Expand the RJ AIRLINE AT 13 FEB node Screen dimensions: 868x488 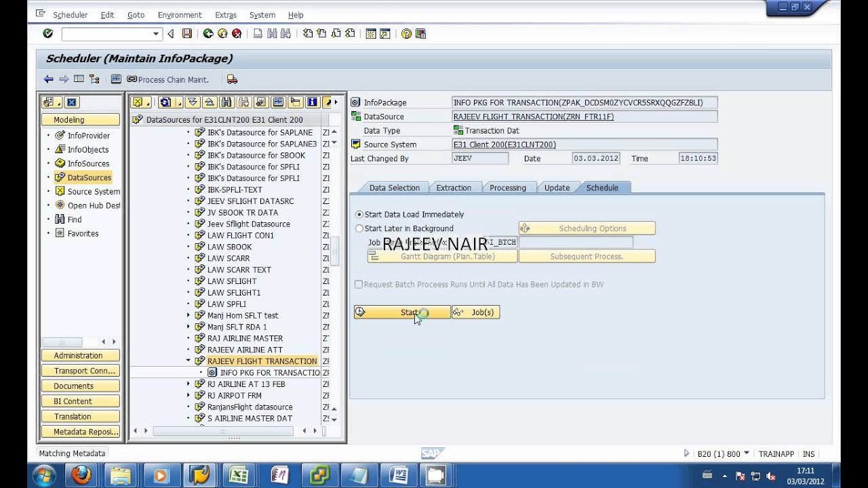coord(189,384)
